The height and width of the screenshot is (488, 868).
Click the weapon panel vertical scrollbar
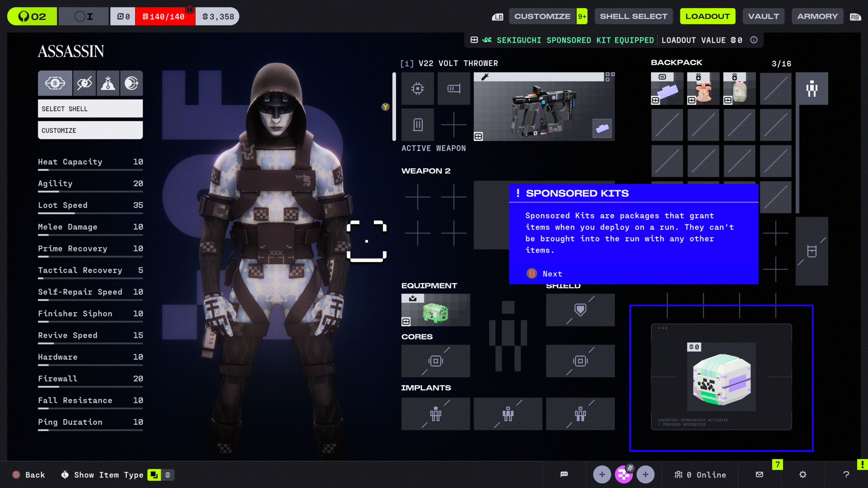pos(394,107)
